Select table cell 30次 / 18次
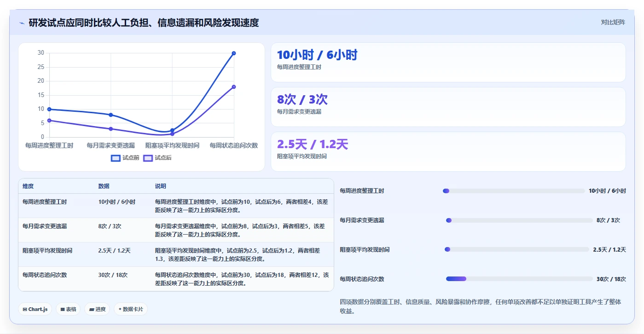The width and height of the screenshot is (644, 334). [113, 275]
